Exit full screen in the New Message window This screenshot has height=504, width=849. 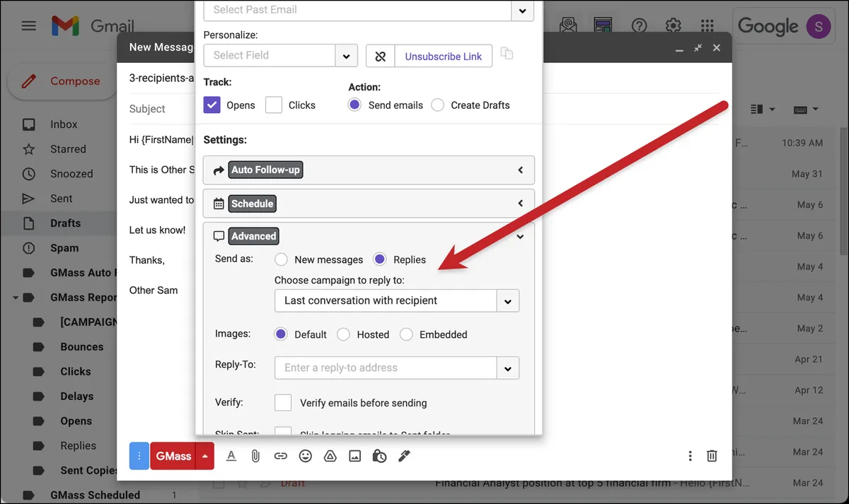tap(698, 47)
